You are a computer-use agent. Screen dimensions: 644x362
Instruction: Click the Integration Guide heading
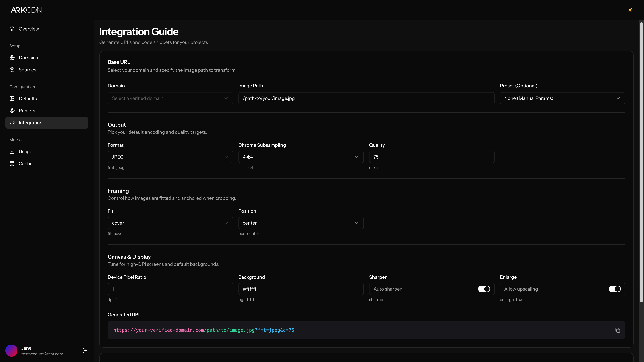[x=139, y=32]
